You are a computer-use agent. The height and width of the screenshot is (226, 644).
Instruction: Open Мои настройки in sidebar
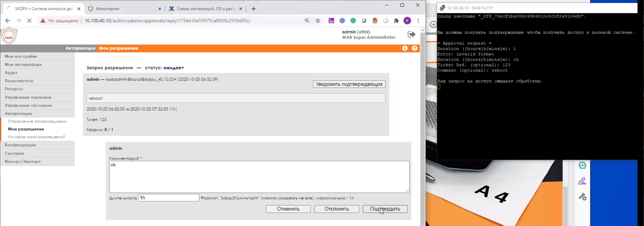(37, 56)
